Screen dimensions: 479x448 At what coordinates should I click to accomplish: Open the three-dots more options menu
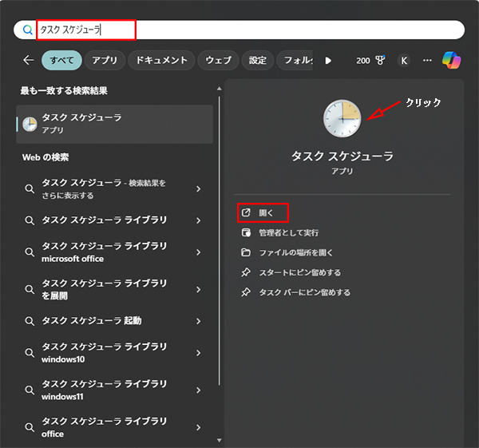427,60
